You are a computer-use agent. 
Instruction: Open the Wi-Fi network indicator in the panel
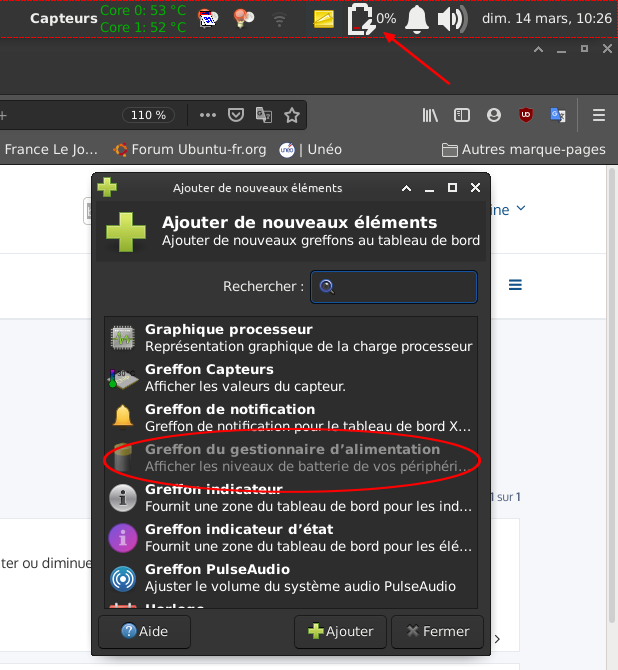279,20
